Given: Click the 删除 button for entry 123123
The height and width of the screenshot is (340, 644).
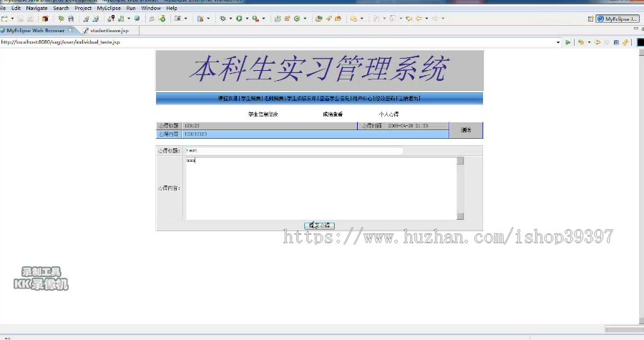Looking at the screenshot, I should coord(466,130).
